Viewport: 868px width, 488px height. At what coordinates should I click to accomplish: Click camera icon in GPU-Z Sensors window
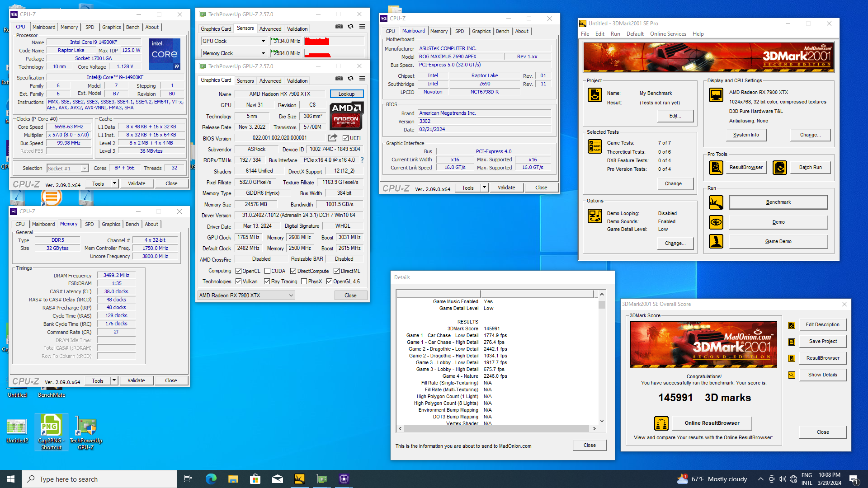point(339,27)
